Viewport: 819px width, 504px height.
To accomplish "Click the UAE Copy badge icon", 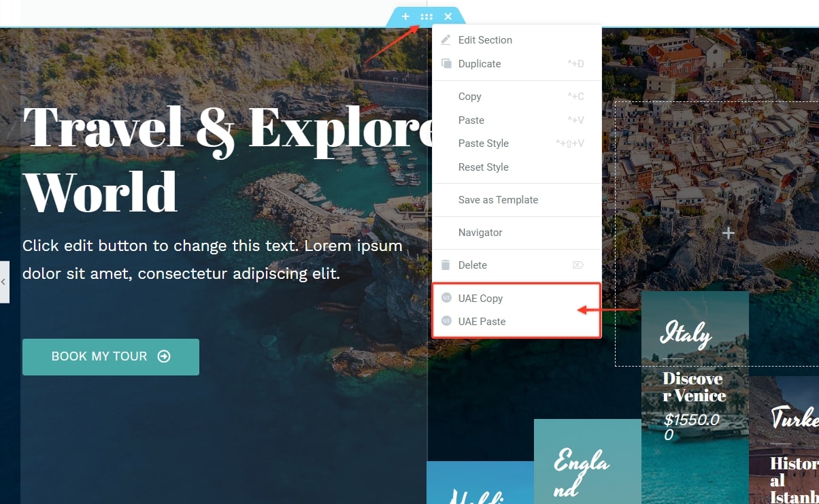I will point(446,298).
